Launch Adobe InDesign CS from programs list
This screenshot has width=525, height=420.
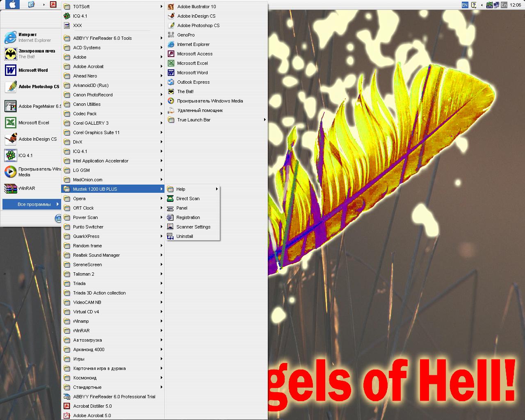point(196,16)
